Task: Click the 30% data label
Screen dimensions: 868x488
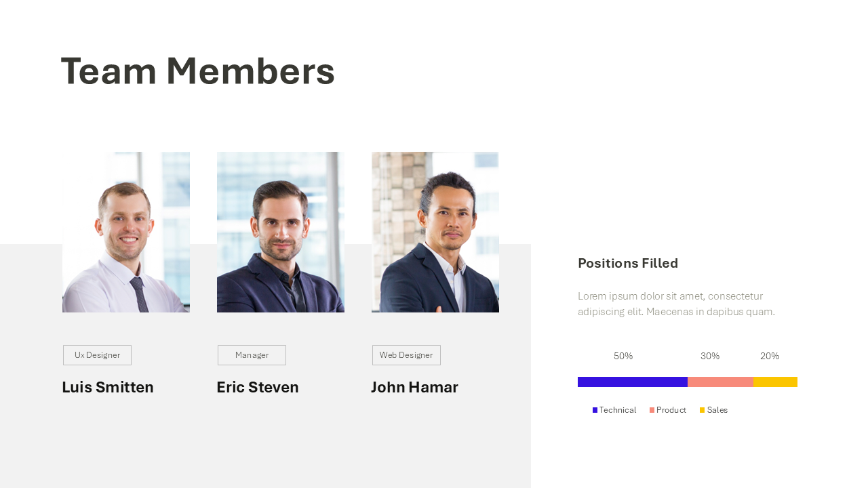Action: point(710,356)
